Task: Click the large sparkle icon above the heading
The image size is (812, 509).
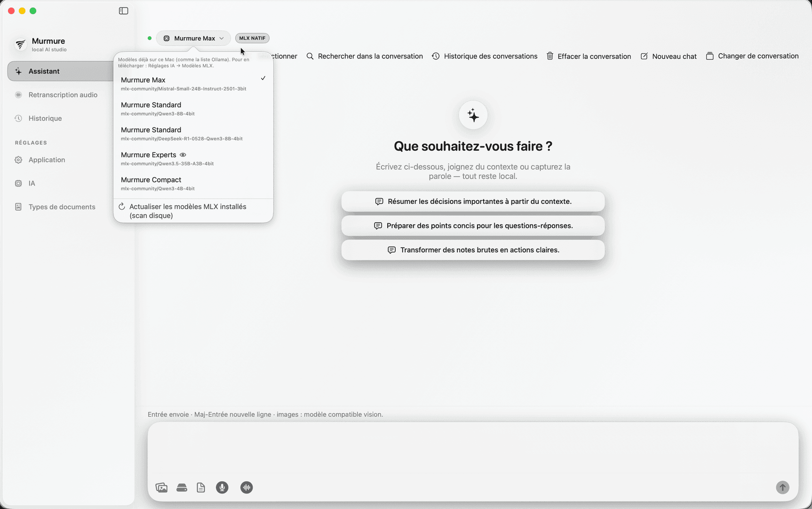Action: pos(473,115)
